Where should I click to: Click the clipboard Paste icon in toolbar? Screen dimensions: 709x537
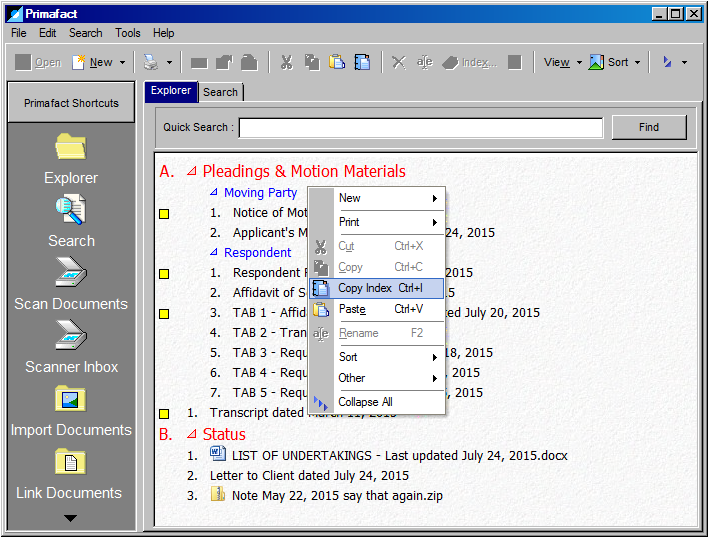[x=337, y=62]
